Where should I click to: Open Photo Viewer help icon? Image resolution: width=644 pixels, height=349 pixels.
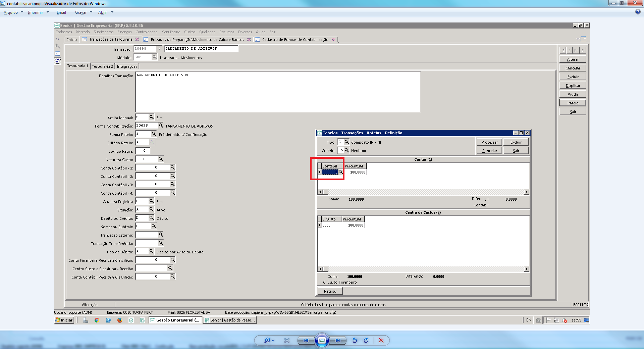638,12
